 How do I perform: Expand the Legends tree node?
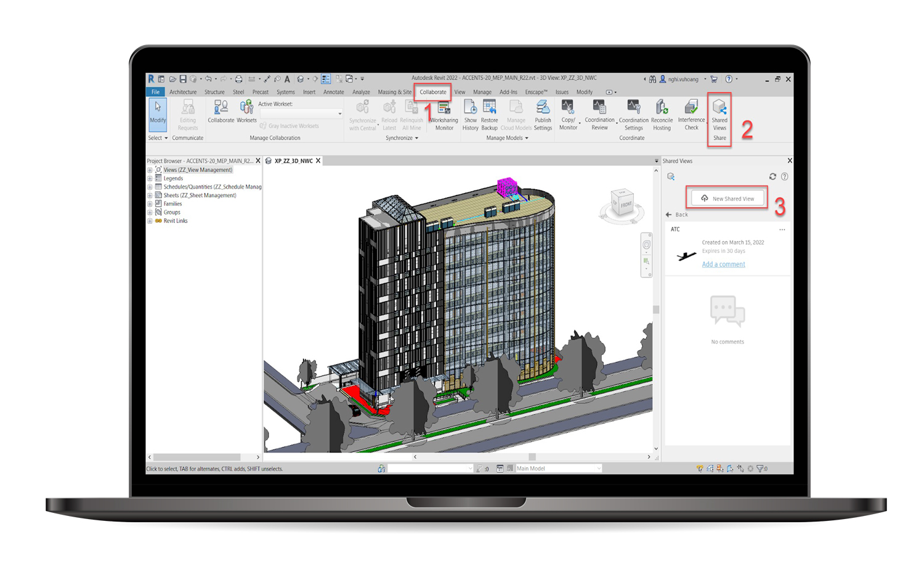coord(150,178)
